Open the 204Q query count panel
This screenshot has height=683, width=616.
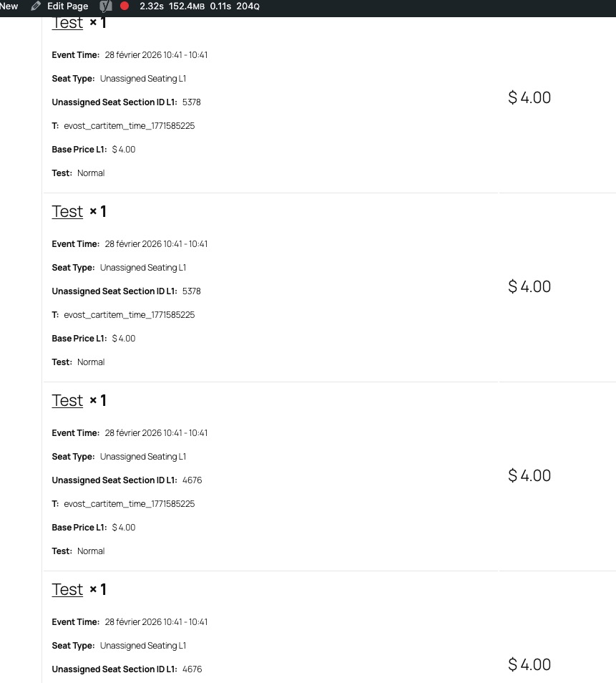tap(248, 6)
